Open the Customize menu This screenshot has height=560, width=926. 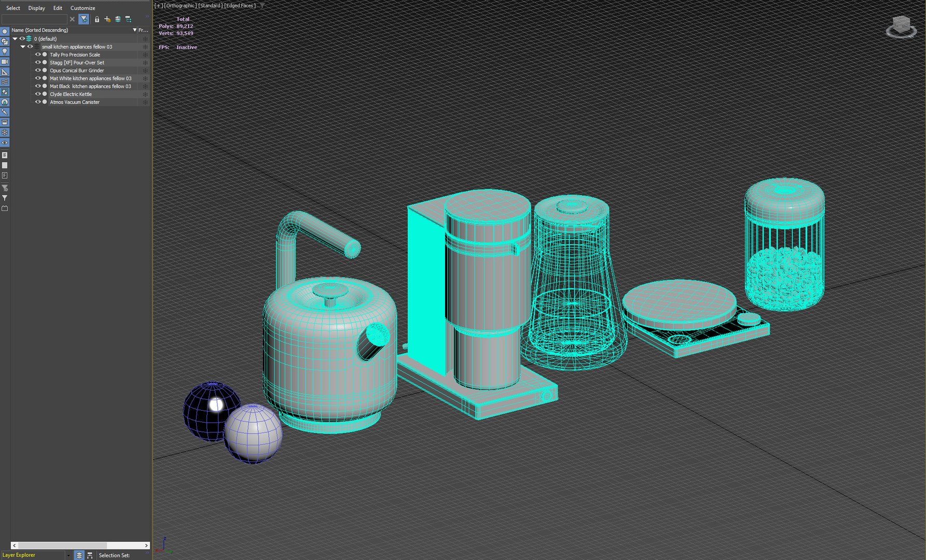tap(83, 8)
